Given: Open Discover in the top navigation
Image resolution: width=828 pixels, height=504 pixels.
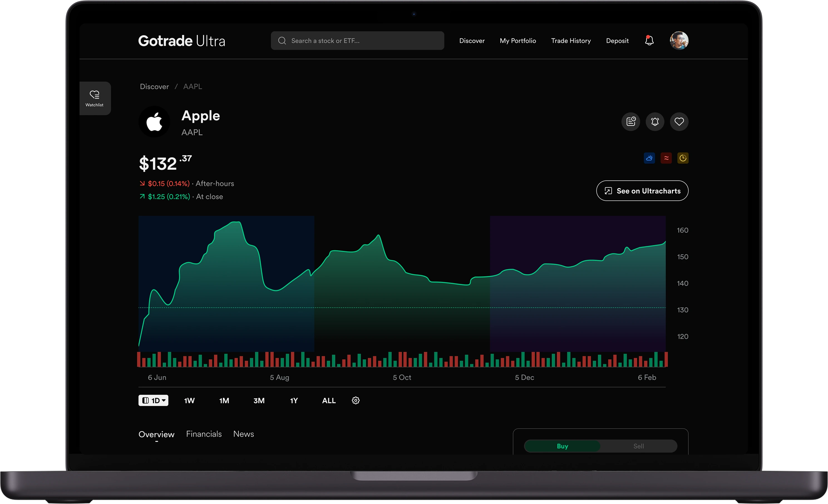Looking at the screenshot, I should click(472, 41).
